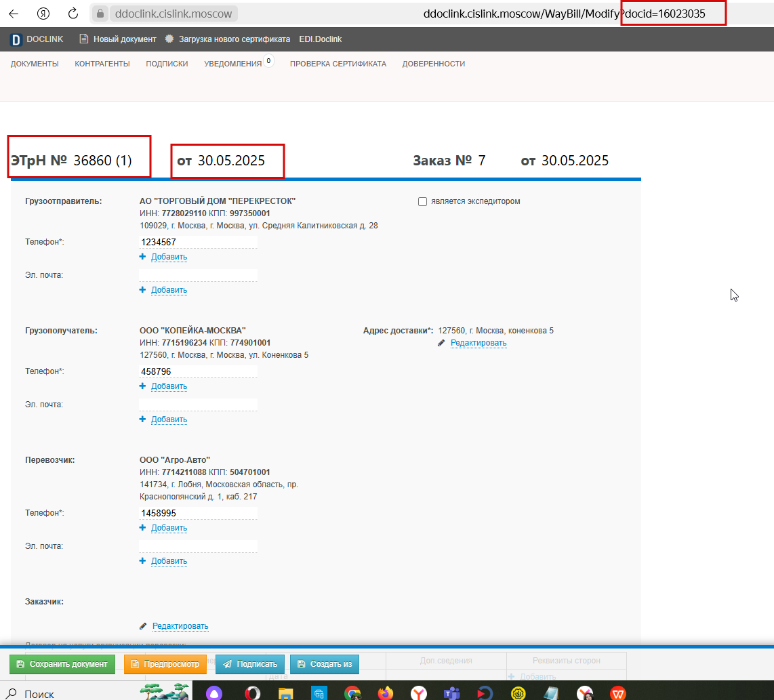The height and width of the screenshot is (700, 774).
Task: Open Microsoft Teams from taskbar
Action: click(x=451, y=694)
